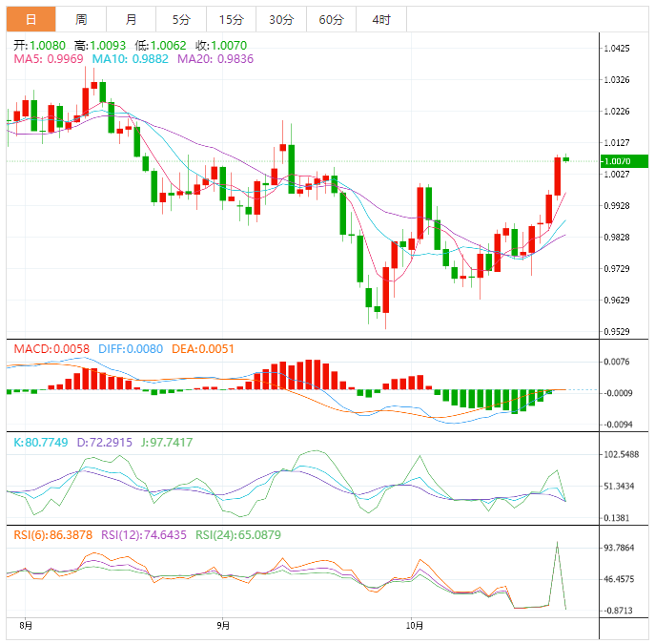This screenshot has height=644, width=655.
Task: Switch to the 5分 chart tab
Action: pyautogui.click(x=180, y=19)
